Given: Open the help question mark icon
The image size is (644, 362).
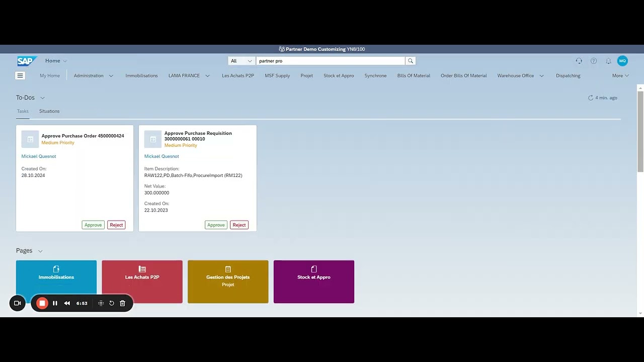Looking at the screenshot, I should [x=594, y=61].
